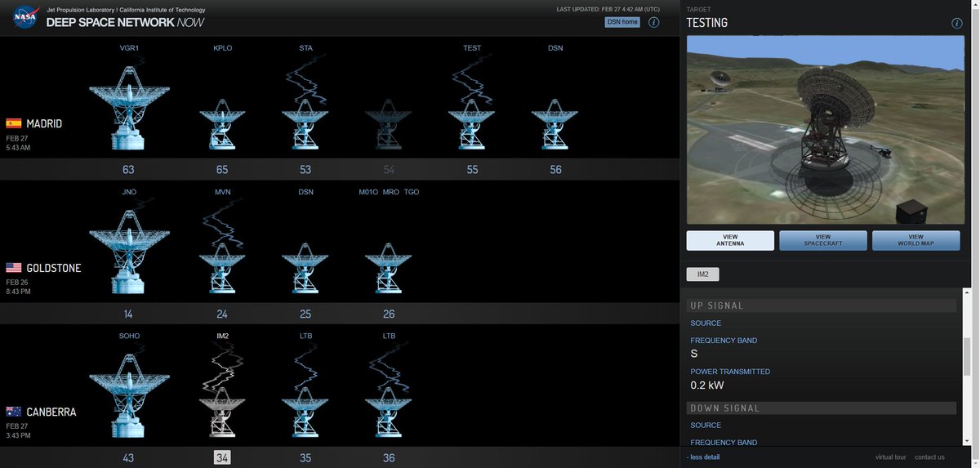The height and width of the screenshot is (468, 980).
Task: Click the IM2 label above antenna 34
Action: 222,336
